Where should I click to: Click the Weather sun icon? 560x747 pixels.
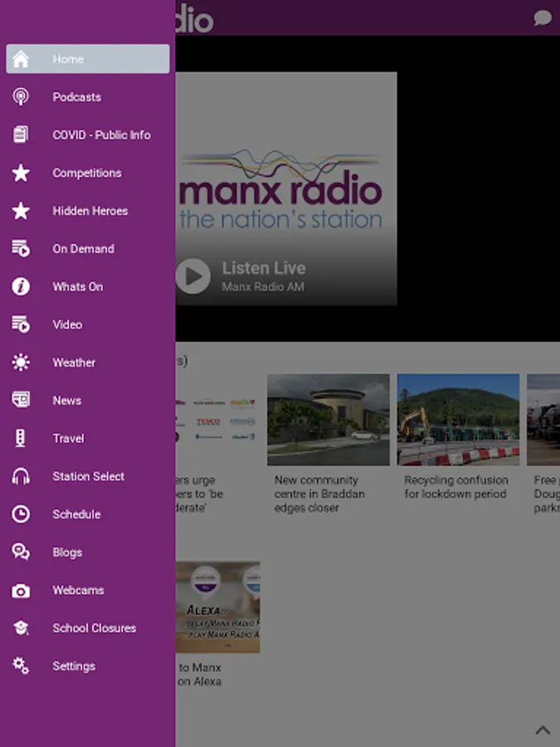click(x=21, y=363)
